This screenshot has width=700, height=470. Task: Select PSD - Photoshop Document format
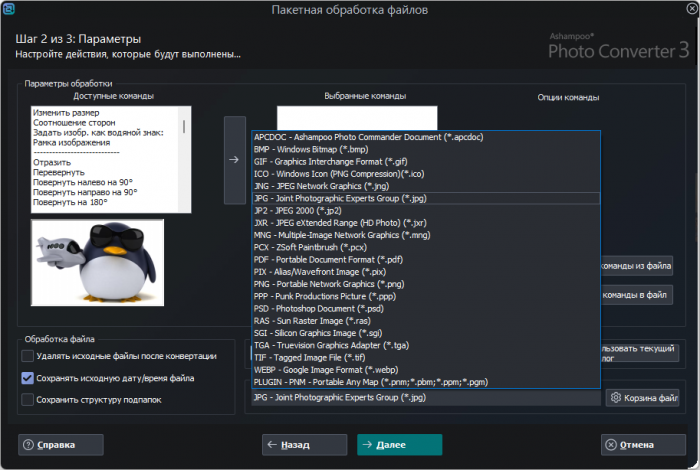coord(426,308)
